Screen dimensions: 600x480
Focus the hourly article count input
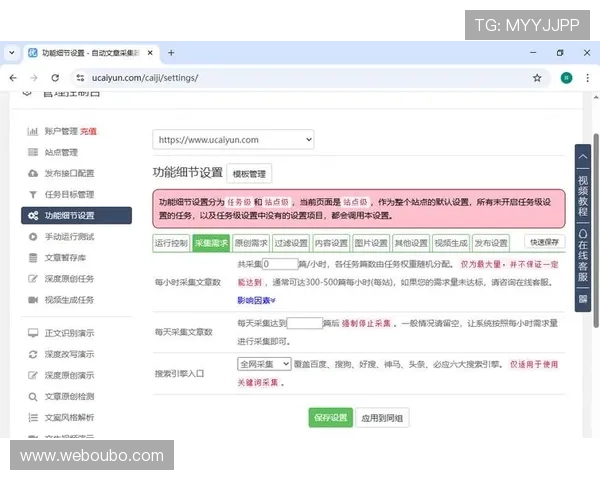click(280, 264)
